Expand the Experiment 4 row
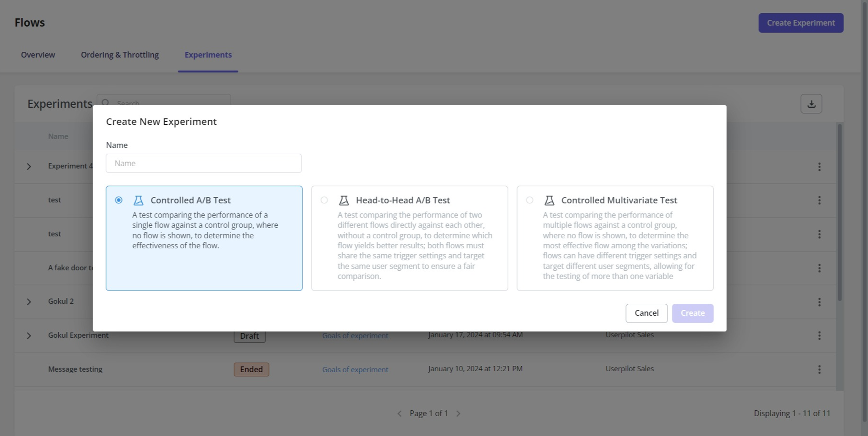The height and width of the screenshot is (436, 868). (29, 167)
